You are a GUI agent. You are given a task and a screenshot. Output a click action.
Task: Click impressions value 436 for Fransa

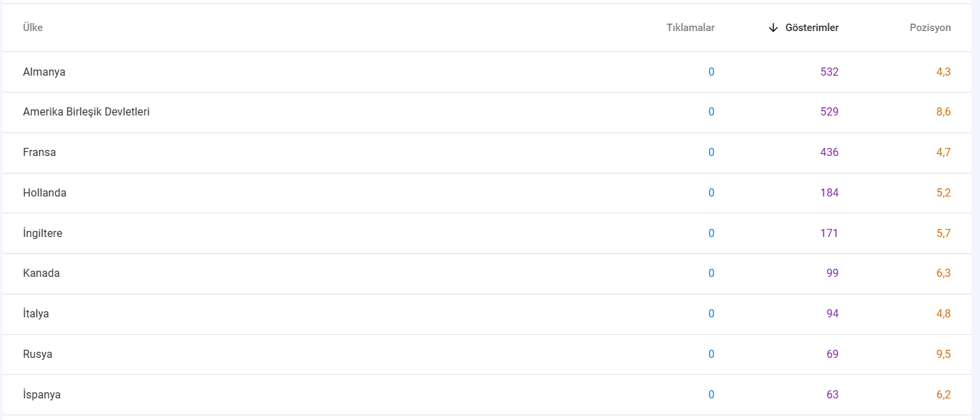tap(829, 153)
